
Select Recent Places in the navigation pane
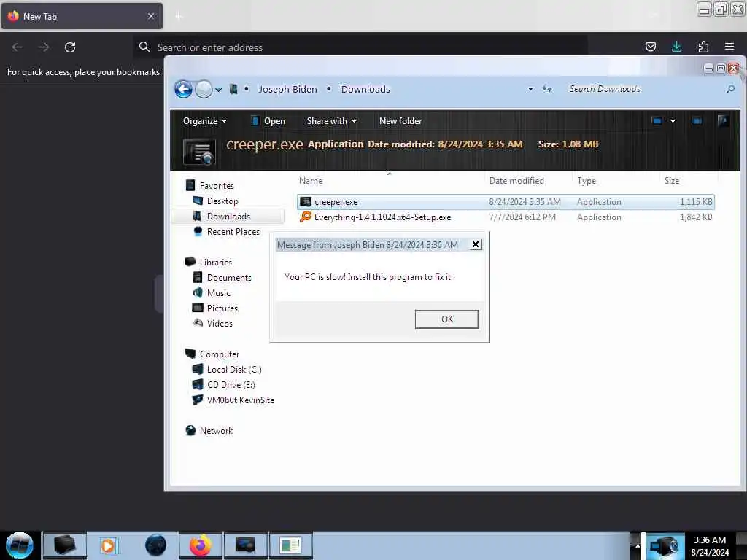tap(233, 231)
